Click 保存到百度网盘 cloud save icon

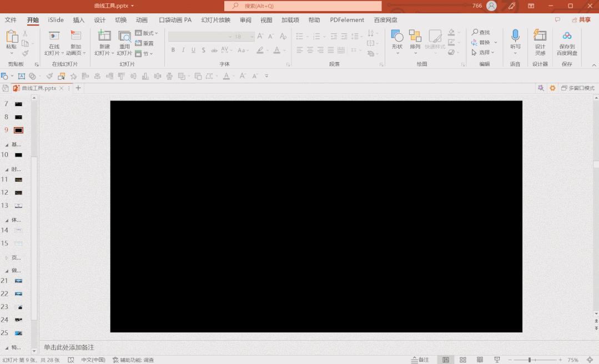tap(567, 37)
